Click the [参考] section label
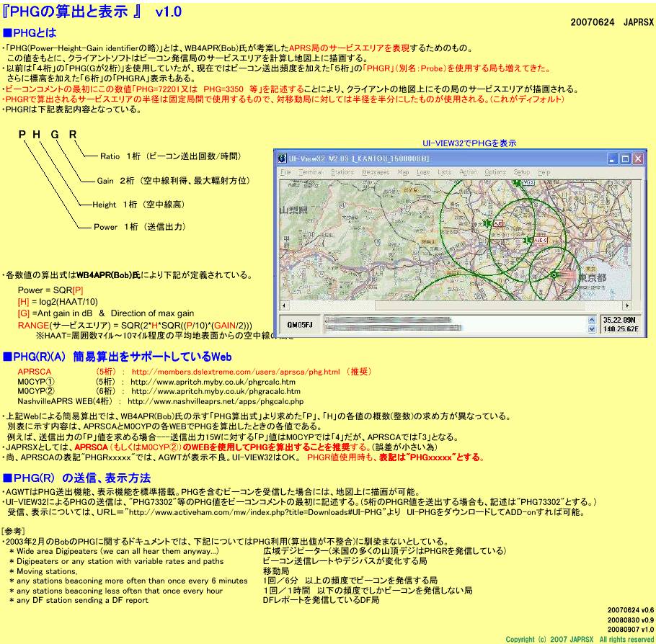 [13, 532]
